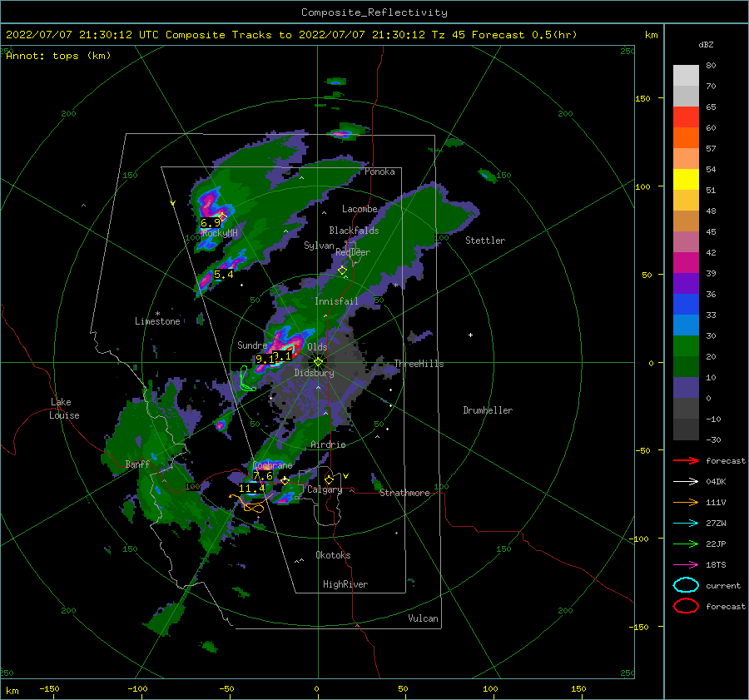Click the yellow diamond marker below RedDeer
749x700 pixels.
tap(342, 271)
